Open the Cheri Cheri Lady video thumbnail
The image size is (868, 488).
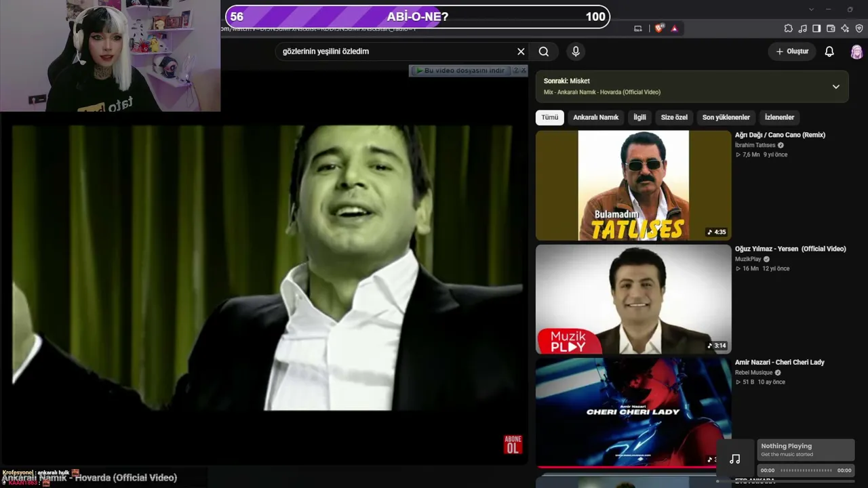(x=633, y=413)
